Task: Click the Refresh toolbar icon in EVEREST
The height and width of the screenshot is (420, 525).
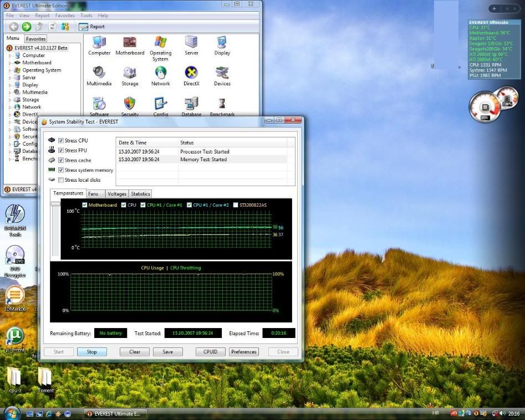Action: [52, 27]
